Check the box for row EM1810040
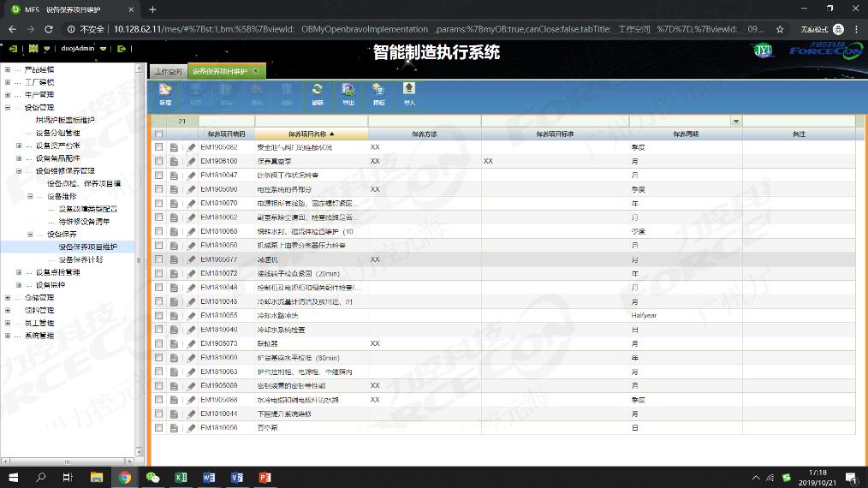Screen dimensions: 868x488 coord(159,330)
